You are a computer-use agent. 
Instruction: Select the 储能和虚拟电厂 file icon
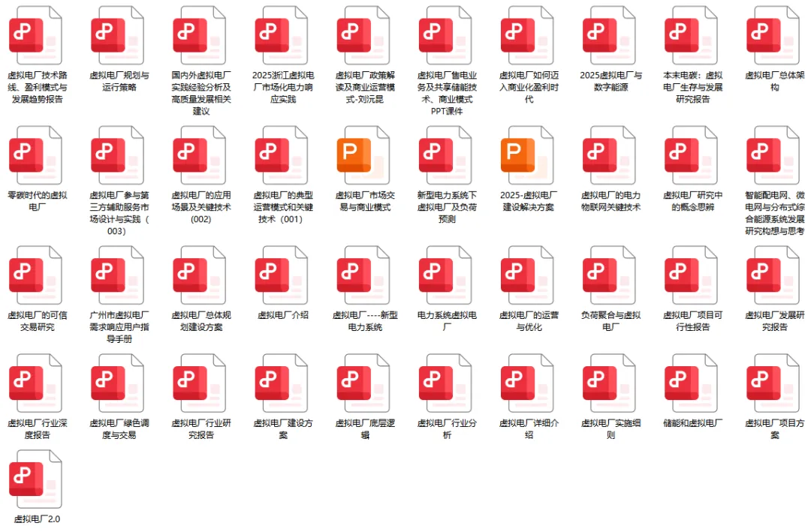[692, 383]
